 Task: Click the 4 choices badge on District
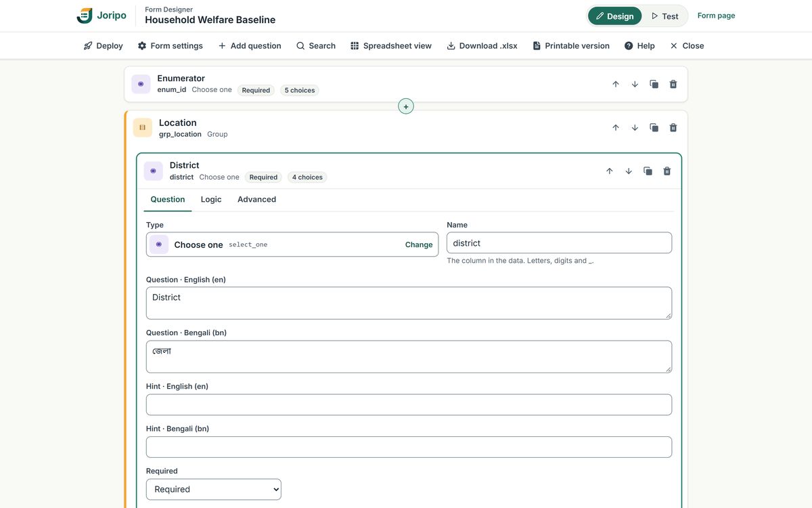click(307, 177)
